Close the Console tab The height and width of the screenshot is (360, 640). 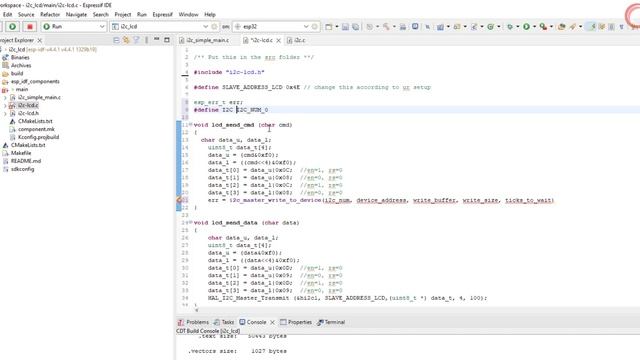272,322
